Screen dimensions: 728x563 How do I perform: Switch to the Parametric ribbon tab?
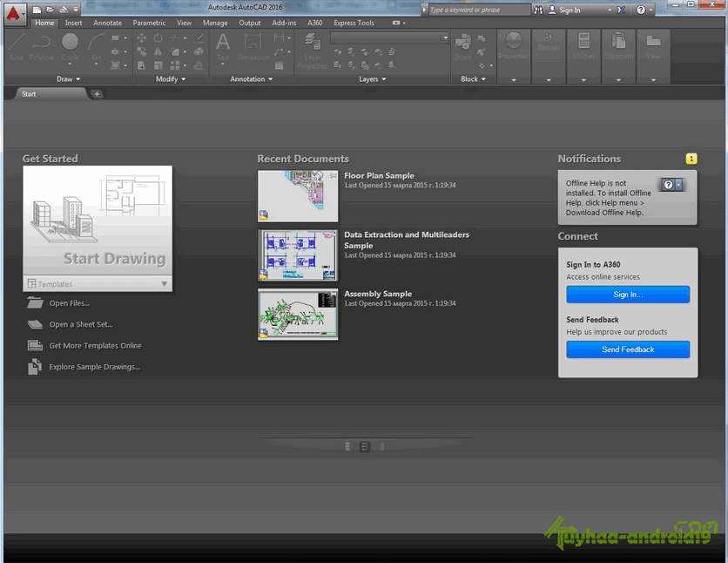pyautogui.click(x=149, y=23)
